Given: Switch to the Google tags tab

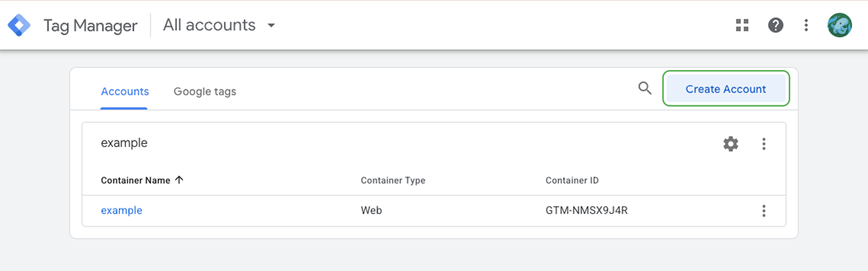Looking at the screenshot, I should coord(205,92).
